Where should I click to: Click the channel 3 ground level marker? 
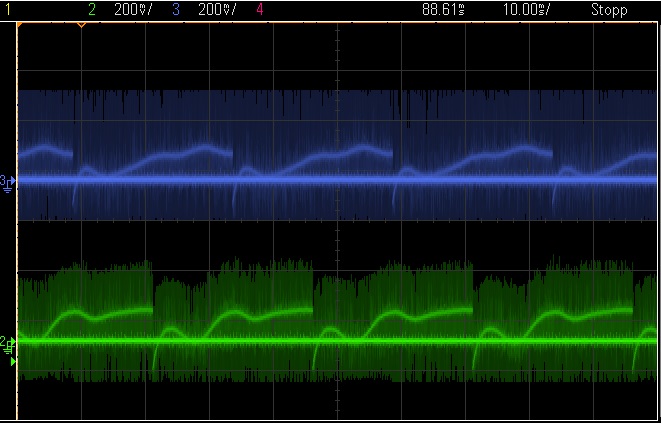8,183
